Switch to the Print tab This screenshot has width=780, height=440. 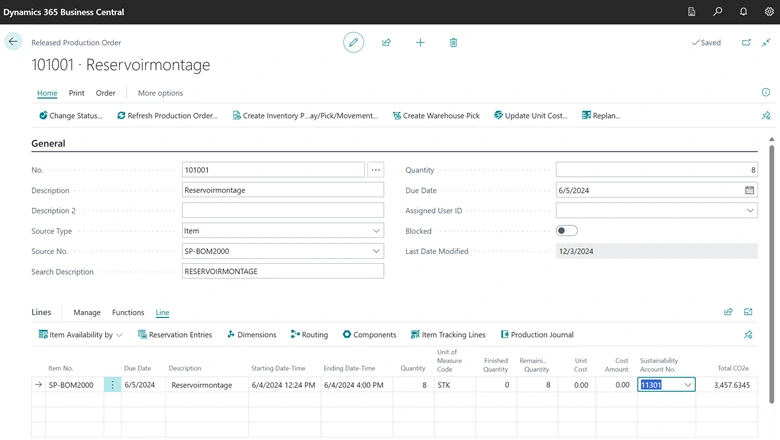point(76,93)
